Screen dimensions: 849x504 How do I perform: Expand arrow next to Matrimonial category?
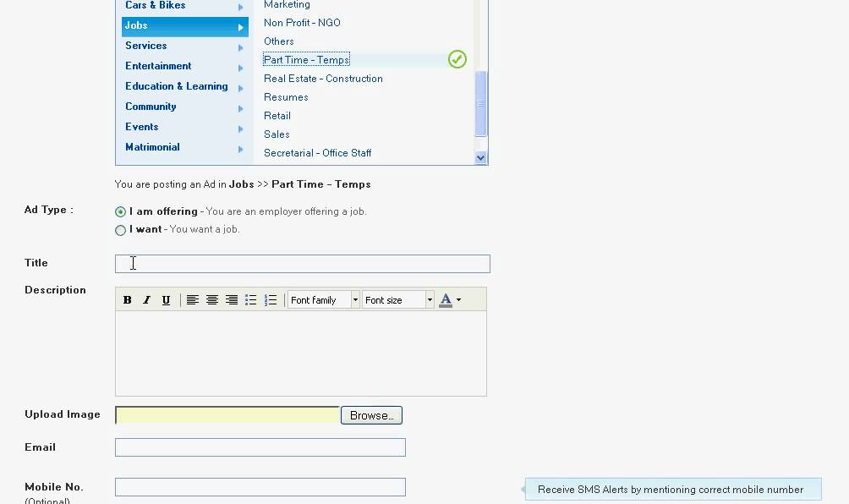point(241,149)
